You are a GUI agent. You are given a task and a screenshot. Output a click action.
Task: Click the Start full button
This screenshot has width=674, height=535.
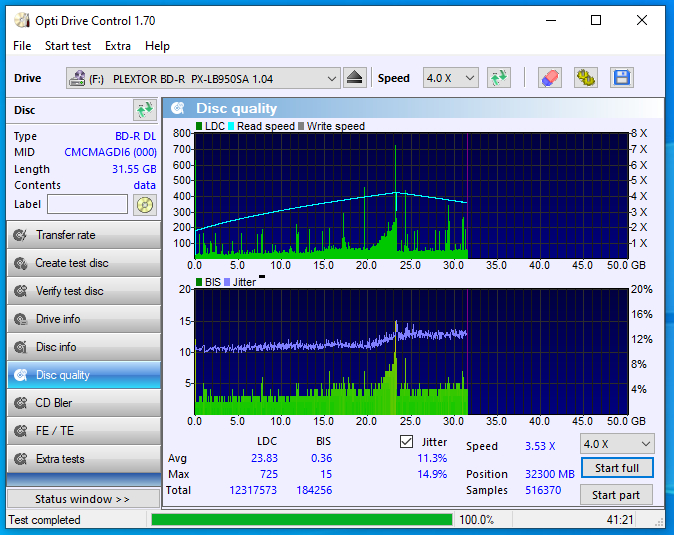tap(617, 468)
